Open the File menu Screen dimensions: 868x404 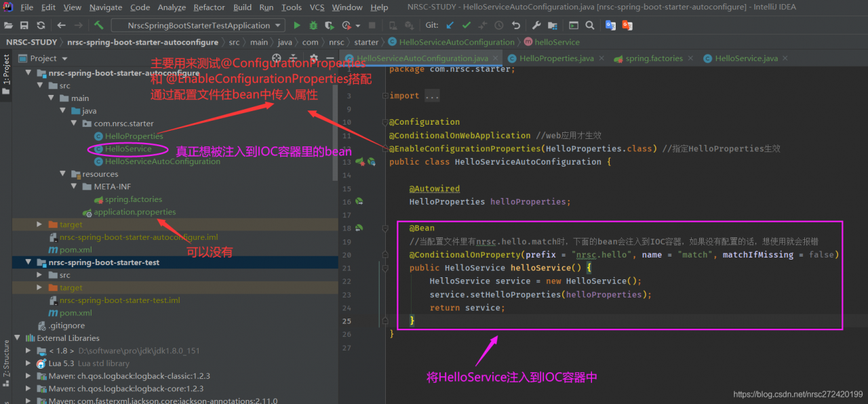pyautogui.click(x=26, y=7)
